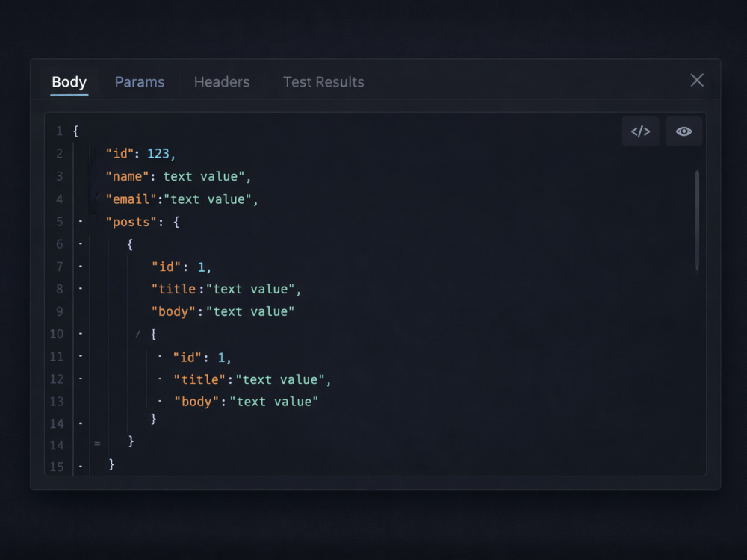
Task: Click line number 9 in gutter
Action: coord(59,311)
